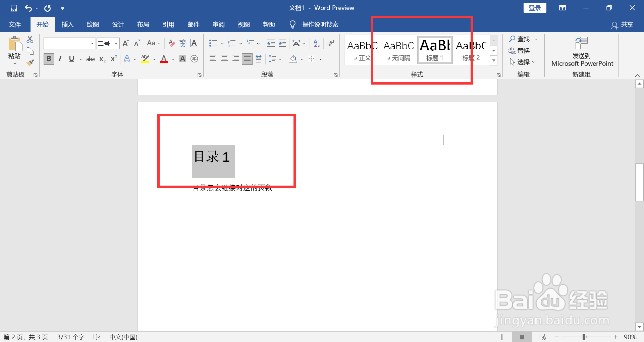Open the phonetic guide (wén) tool

(183, 43)
